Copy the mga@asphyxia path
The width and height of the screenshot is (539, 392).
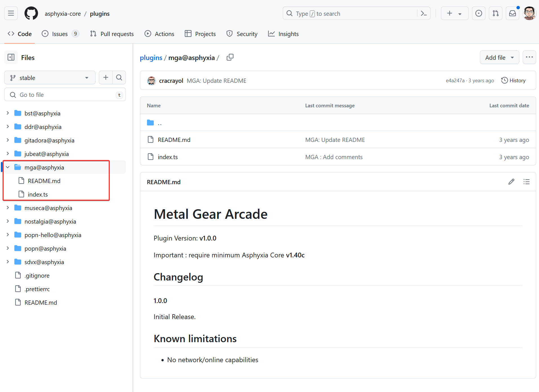230,57
